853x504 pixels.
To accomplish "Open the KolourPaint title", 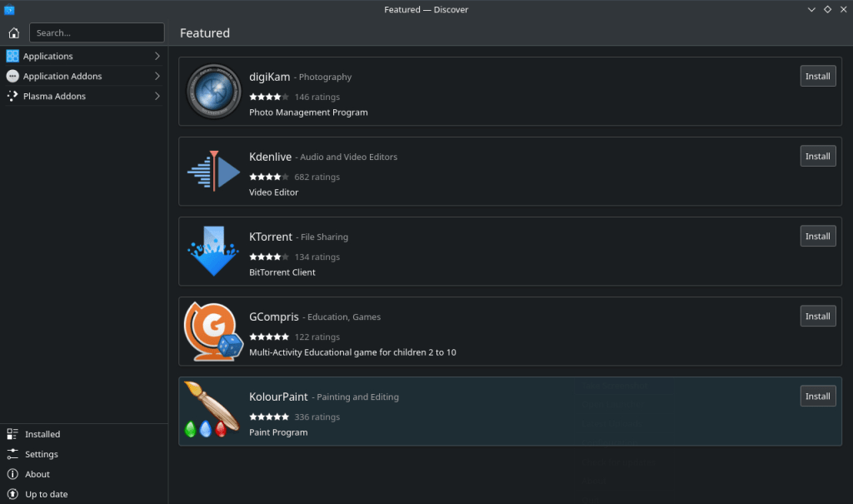I will click(x=278, y=397).
